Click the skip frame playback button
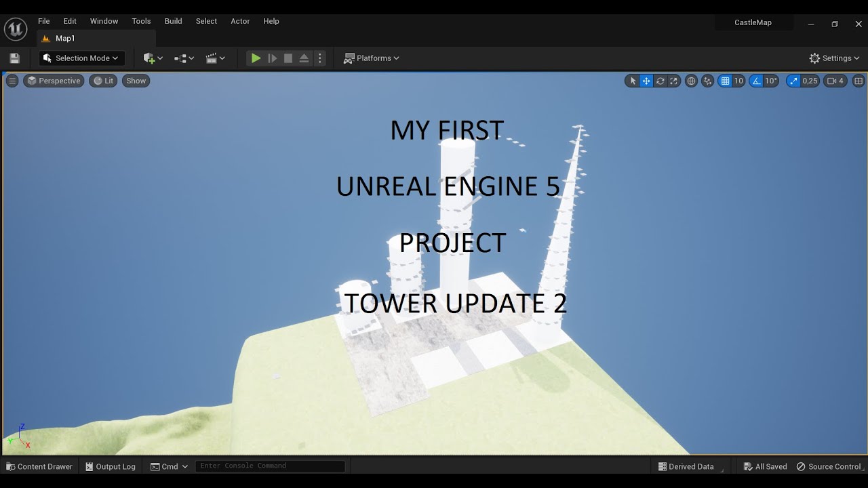 [x=273, y=58]
